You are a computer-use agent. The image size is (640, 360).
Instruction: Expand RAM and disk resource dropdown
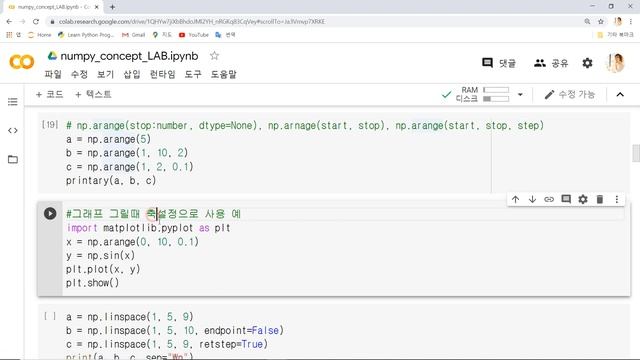(520, 95)
